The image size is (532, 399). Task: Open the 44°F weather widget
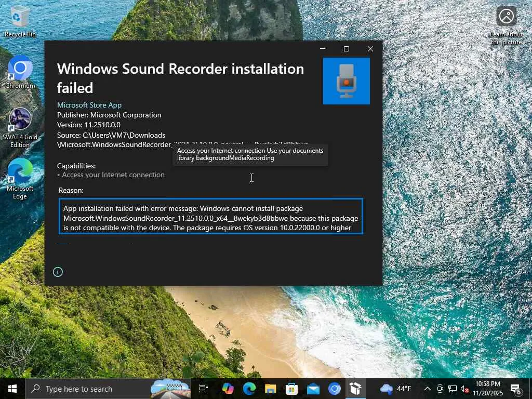(x=395, y=389)
